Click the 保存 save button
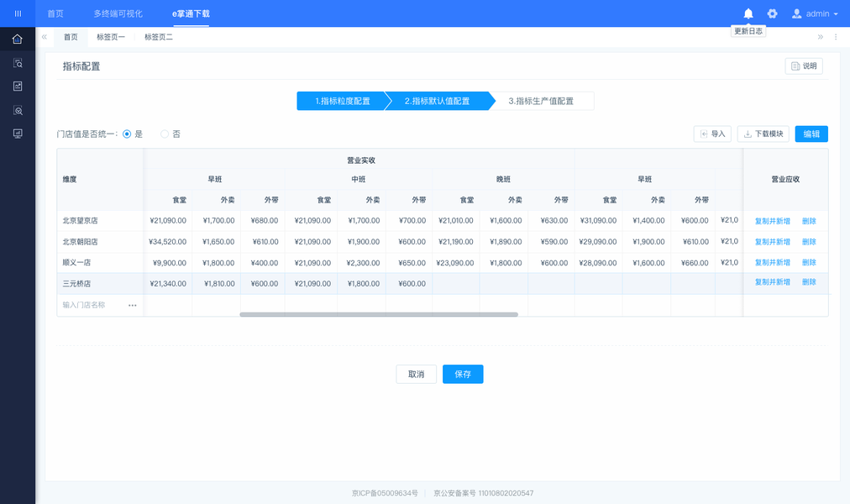 (463, 374)
